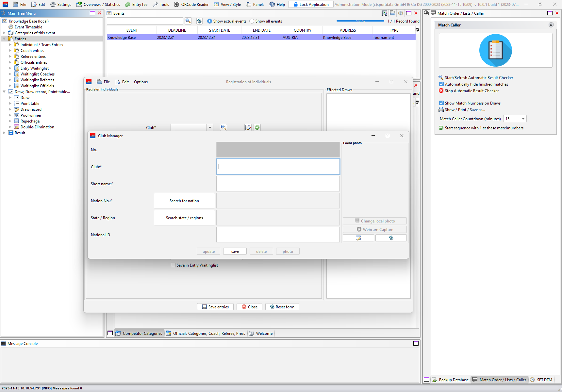Click the Short name input field
Screen dimensions: 562x392
(278, 184)
